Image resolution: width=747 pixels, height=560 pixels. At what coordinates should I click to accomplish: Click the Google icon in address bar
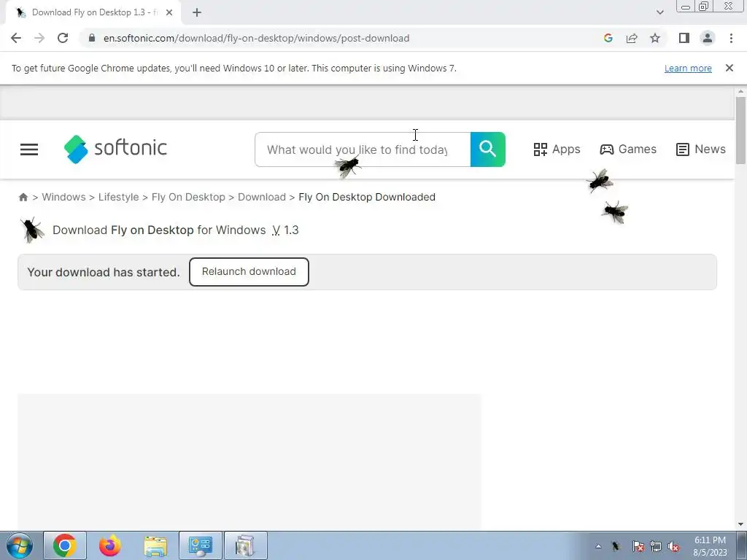[x=608, y=38]
